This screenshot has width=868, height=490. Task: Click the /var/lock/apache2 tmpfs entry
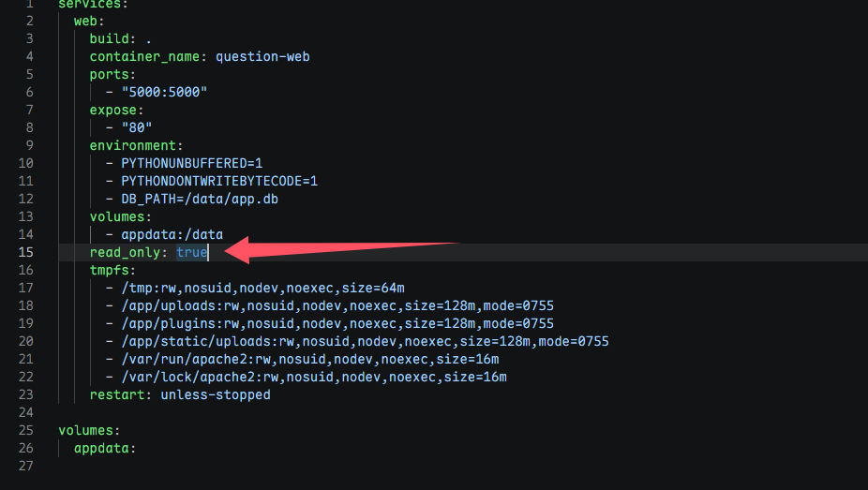(313, 377)
